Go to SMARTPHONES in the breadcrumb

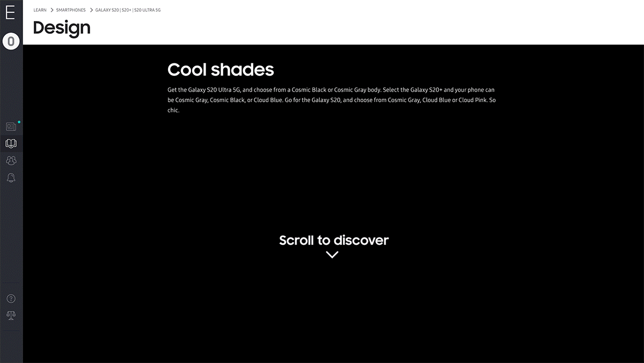pyautogui.click(x=71, y=10)
